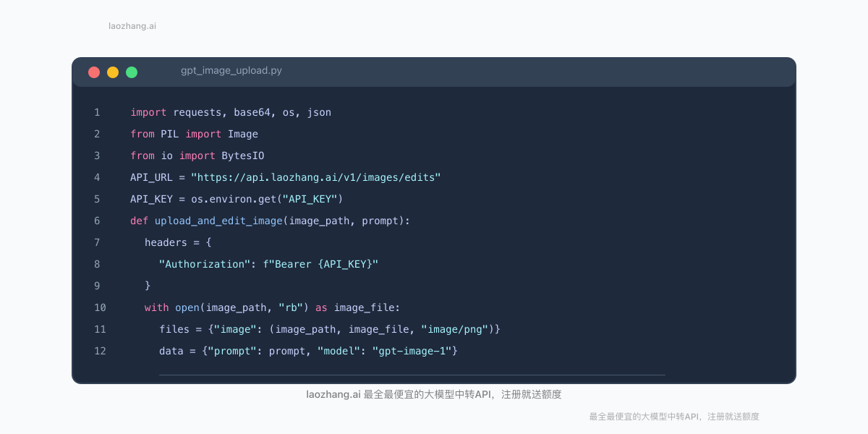
Task: Click the red close window dot
Action: click(x=94, y=72)
